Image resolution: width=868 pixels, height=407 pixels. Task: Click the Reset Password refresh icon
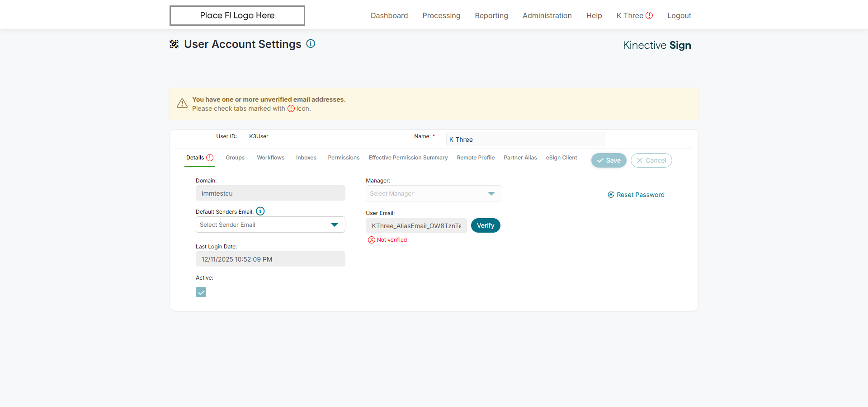point(611,195)
